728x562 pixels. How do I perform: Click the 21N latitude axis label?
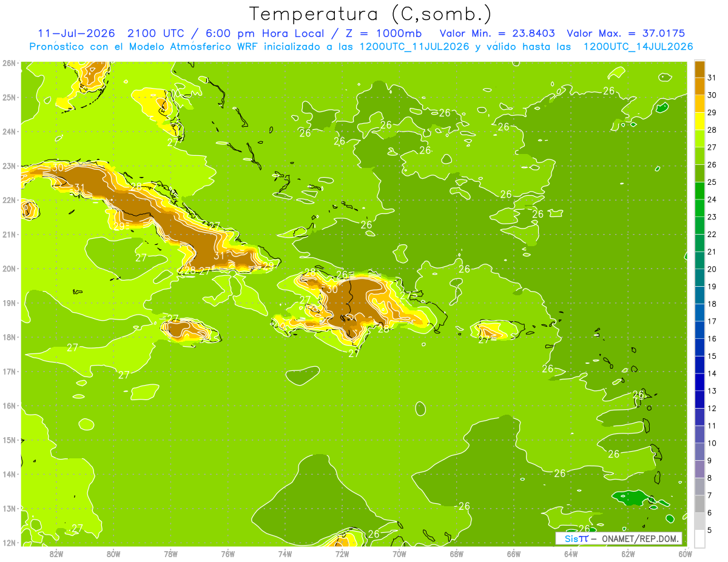click(8, 234)
